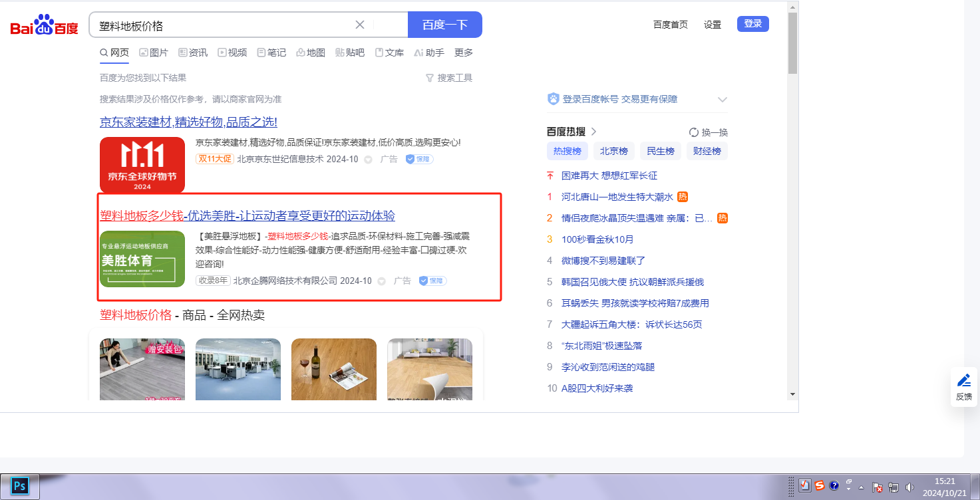Open hot search 微博搜不到易建联了
This screenshot has height=500, width=980.
point(603,261)
